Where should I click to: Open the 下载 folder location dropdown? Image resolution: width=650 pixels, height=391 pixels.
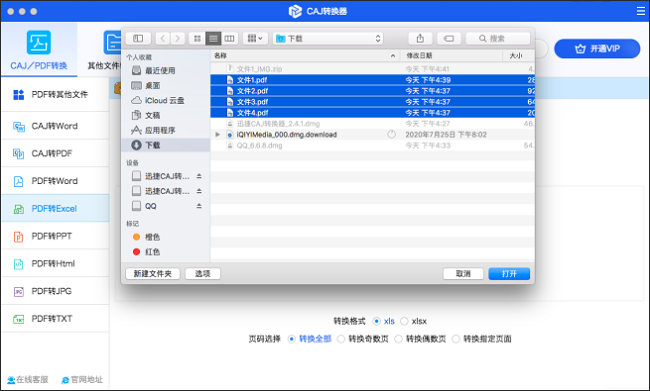pyautogui.click(x=328, y=39)
